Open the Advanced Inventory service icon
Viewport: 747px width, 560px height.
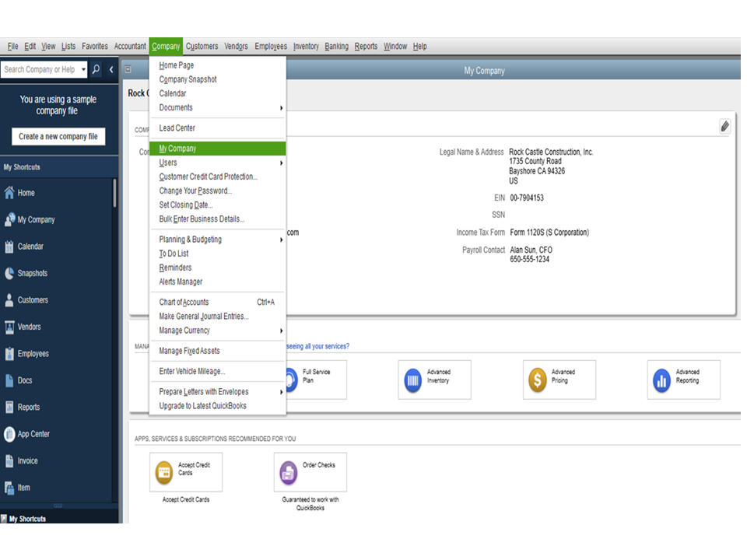pyautogui.click(x=412, y=380)
